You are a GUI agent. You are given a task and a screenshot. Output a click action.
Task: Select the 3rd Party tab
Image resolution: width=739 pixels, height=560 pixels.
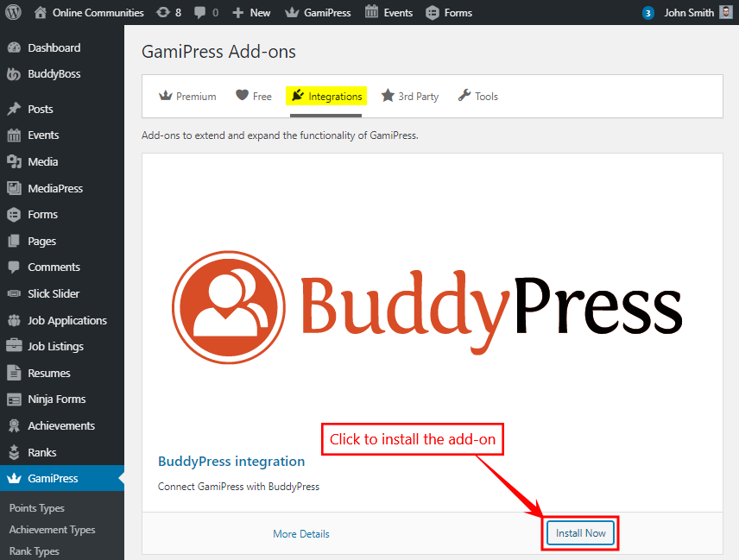(x=409, y=96)
